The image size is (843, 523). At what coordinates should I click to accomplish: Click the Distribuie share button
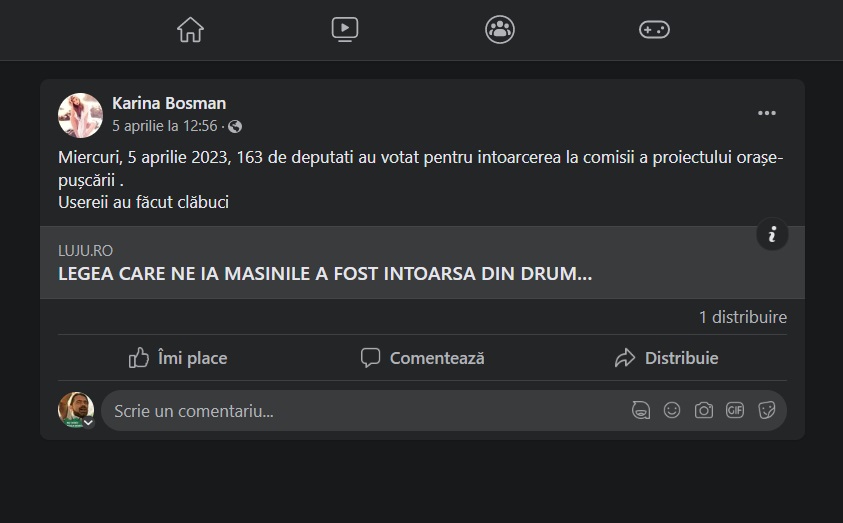point(666,358)
